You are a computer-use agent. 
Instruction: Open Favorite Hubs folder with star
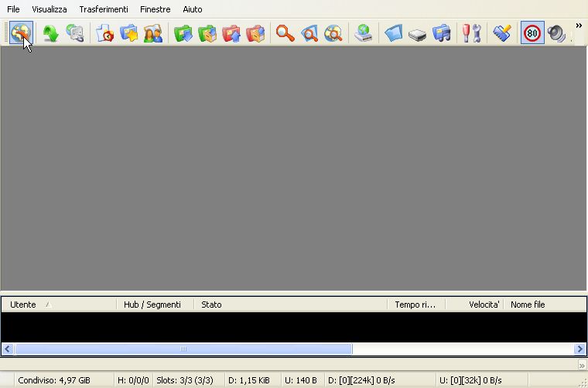[128, 33]
